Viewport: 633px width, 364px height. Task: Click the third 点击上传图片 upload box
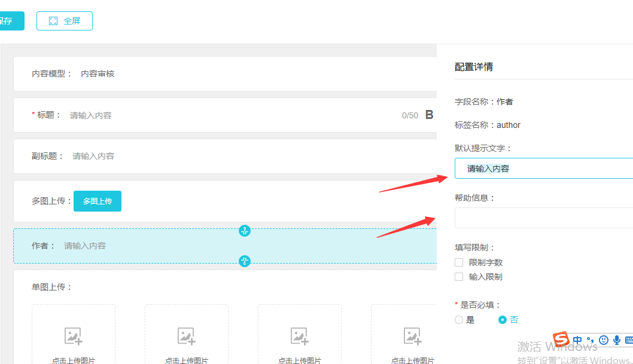coord(300,335)
